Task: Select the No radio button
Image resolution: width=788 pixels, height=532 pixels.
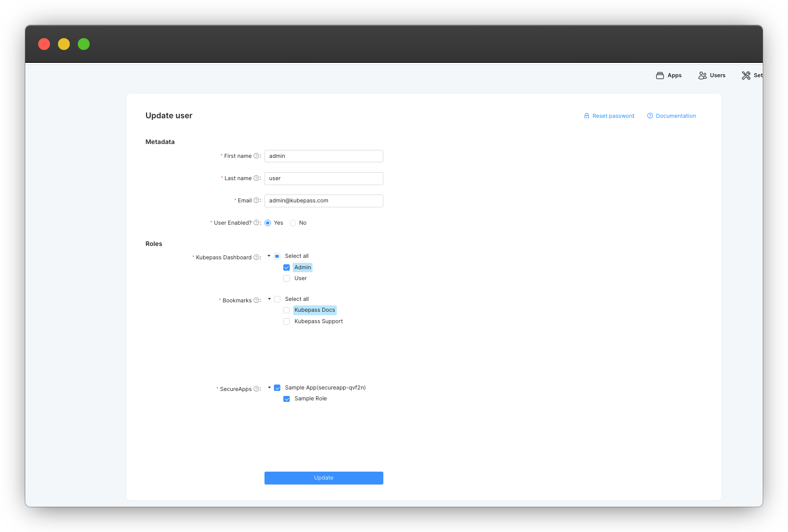Action: 293,223
